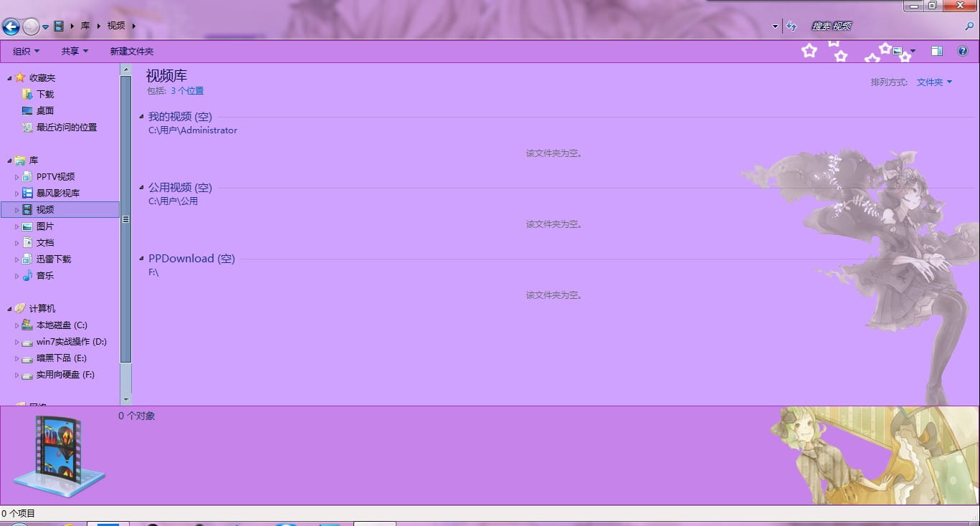Open the 共享 menu
The height and width of the screenshot is (526, 980).
[75, 52]
